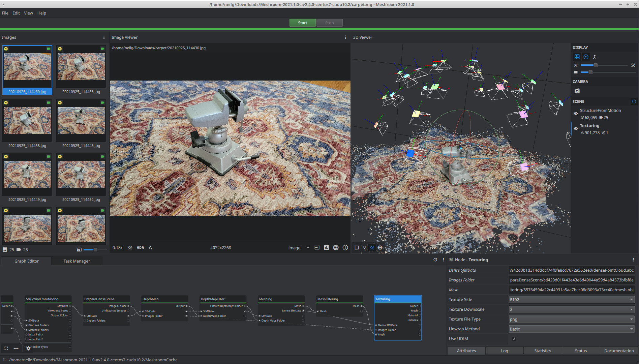Screen dimensions: 639x364
Task: Open the image type dropdown in viewer
Action: click(299, 248)
